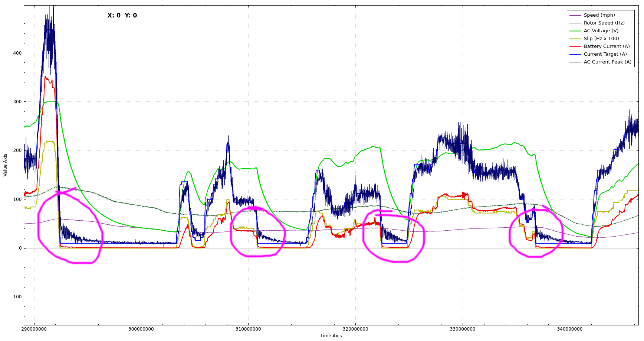644x341 pixels.
Task: Click the 320000000 tick on the time axis
Action: (355, 329)
